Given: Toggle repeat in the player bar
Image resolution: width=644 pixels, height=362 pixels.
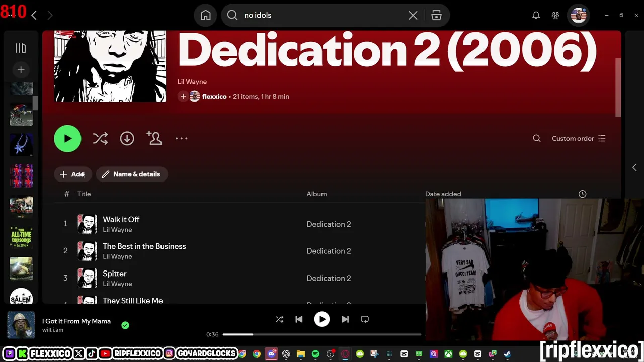Looking at the screenshot, I should pos(365,319).
